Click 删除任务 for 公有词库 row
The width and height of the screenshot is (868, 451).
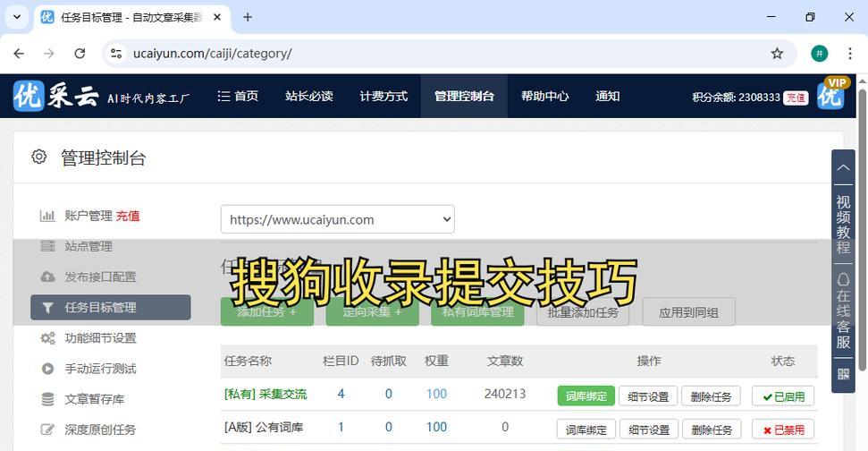(711, 430)
